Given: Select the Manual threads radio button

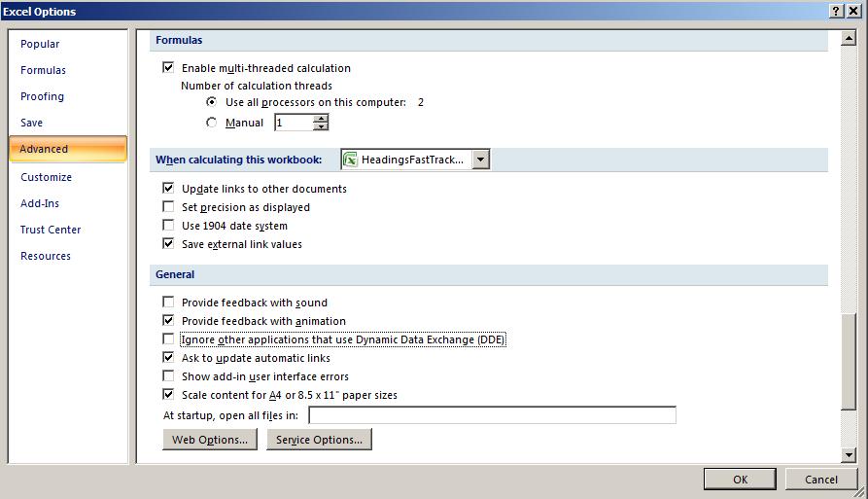Looking at the screenshot, I should tap(212, 123).
